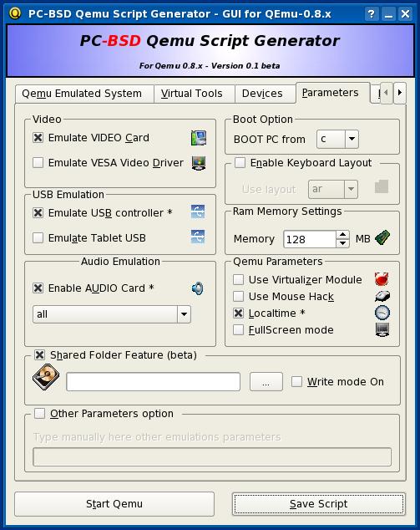Check the Use Mouse Hack option
420x530 pixels.
[x=238, y=297]
